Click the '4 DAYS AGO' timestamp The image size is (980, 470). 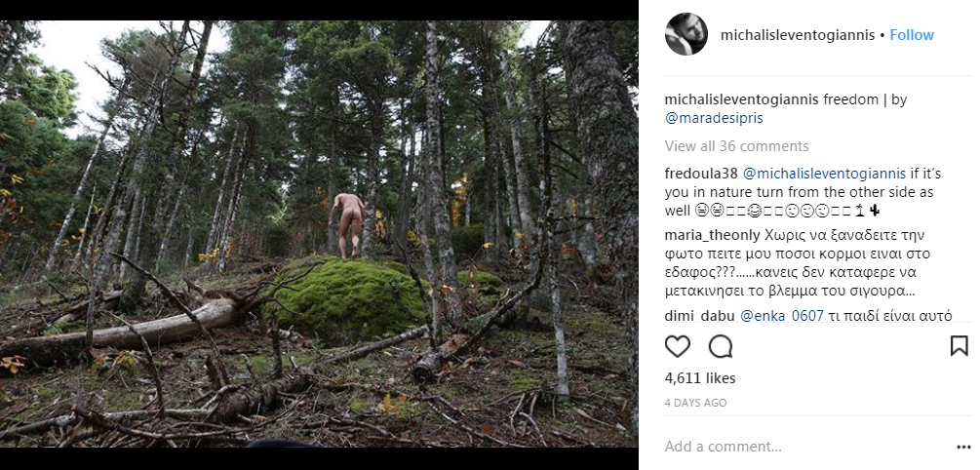pyautogui.click(x=695, y=402)
